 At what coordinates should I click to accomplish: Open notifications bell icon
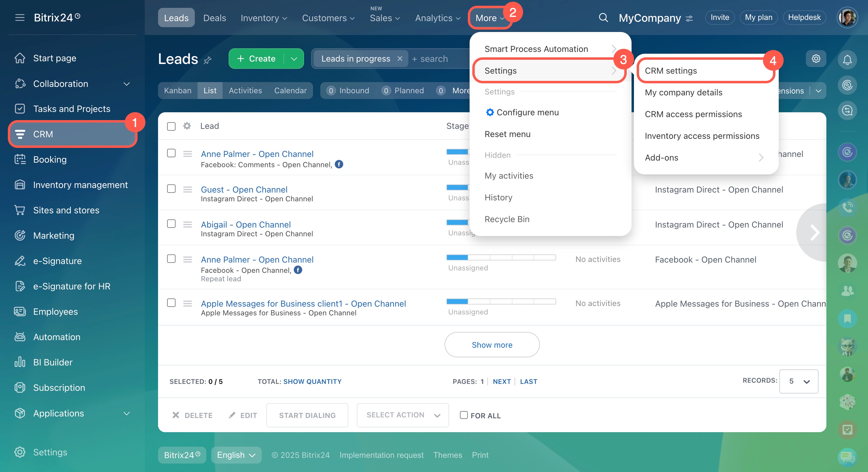(x=847, y=60)
